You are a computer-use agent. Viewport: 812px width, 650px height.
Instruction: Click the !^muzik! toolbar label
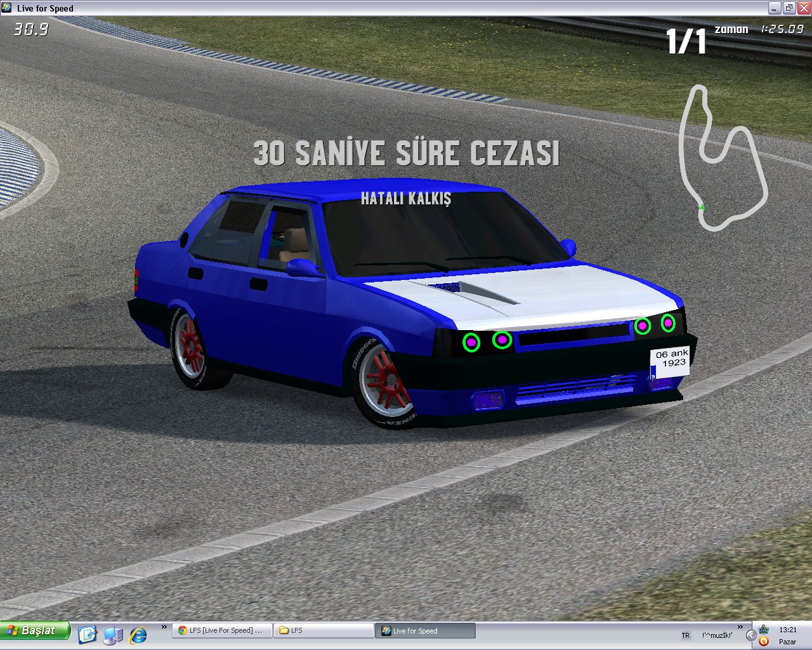(x=717, y=635)
